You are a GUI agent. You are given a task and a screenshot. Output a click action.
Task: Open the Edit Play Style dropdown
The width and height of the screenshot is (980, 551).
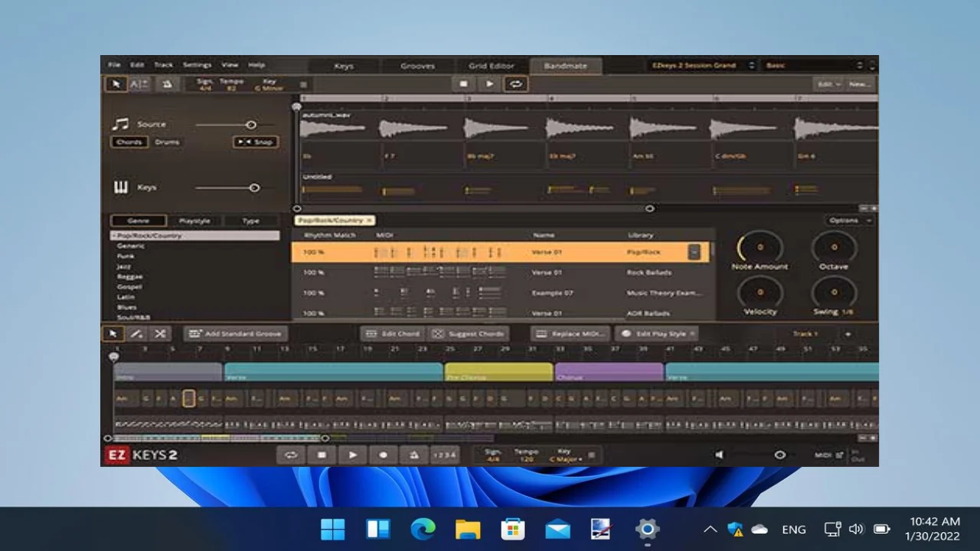pyautogui.click(x=655, y=334)
